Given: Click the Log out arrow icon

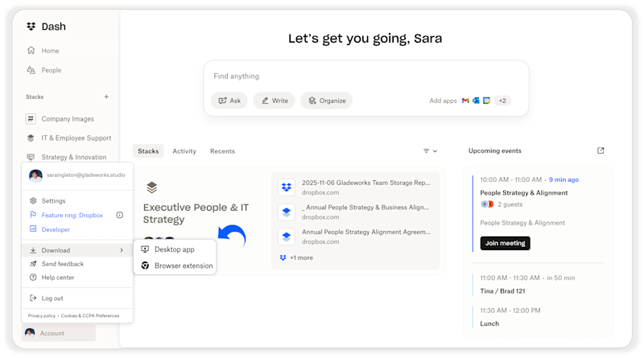Looking at the screenshot, I should pyautogui.click(x=33, y=298).
